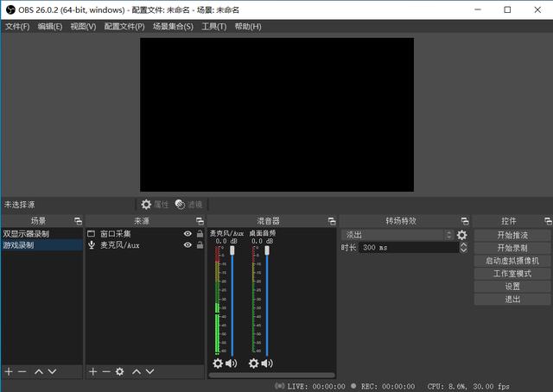Select the 麦克风/Aux source row
The width and height of the screenshot is (553, 392).
pyautogui.click(x=145, y=245)
